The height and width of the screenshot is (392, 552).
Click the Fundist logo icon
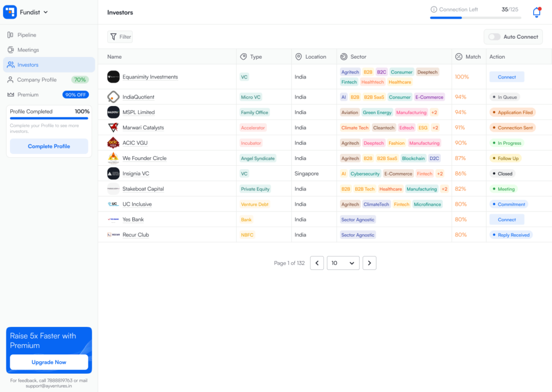pos(10,12)
